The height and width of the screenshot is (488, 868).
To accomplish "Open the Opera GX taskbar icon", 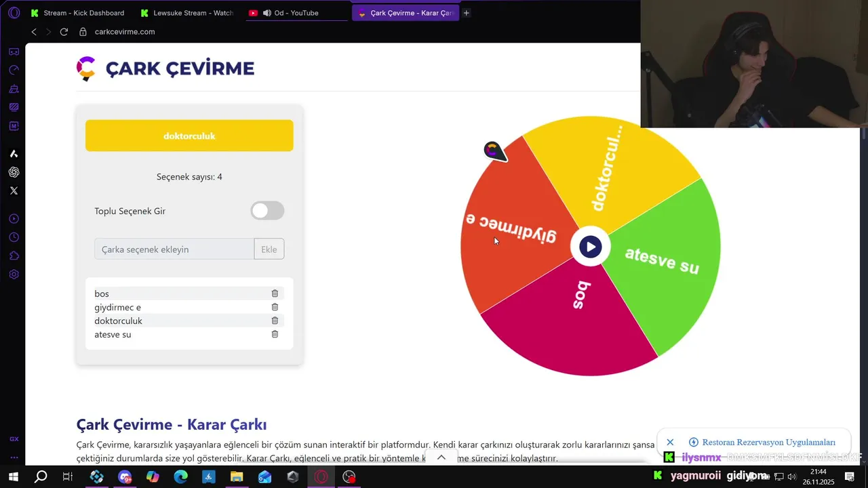I will (321, 476).
